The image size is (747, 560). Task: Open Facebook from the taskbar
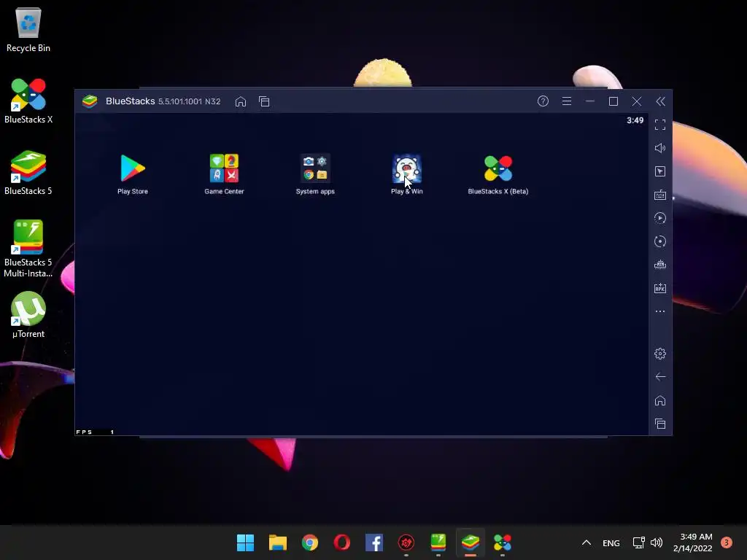tap(374, 542)
